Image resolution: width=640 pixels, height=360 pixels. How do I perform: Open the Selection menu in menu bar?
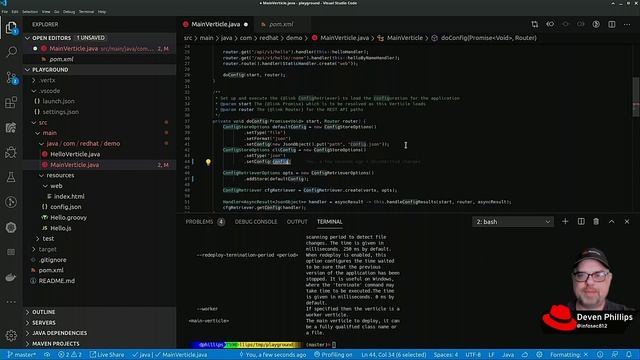click(x=30, y=12)
